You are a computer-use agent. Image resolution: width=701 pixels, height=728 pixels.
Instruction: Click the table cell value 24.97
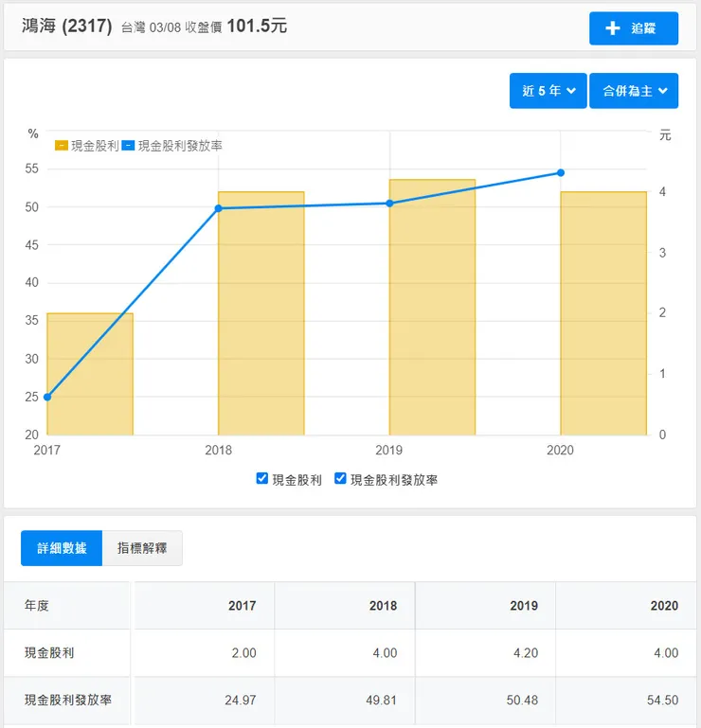[x=241, y=700]
